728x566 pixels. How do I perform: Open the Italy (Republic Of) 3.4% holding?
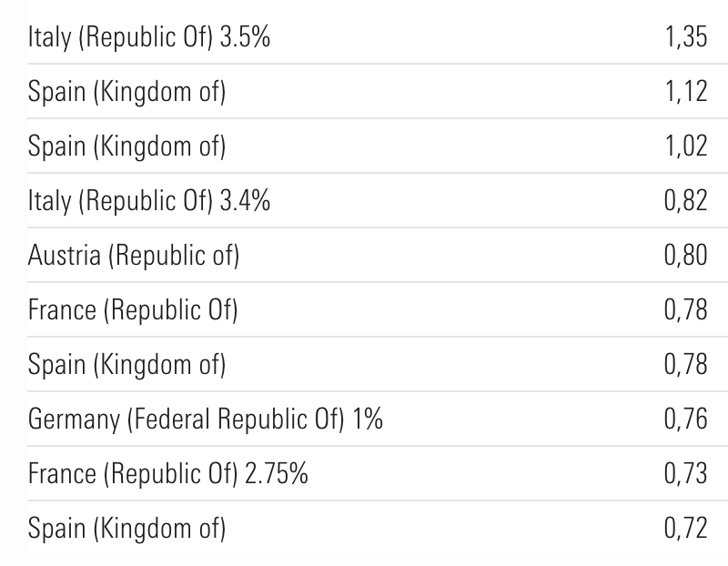pos(149,201)
